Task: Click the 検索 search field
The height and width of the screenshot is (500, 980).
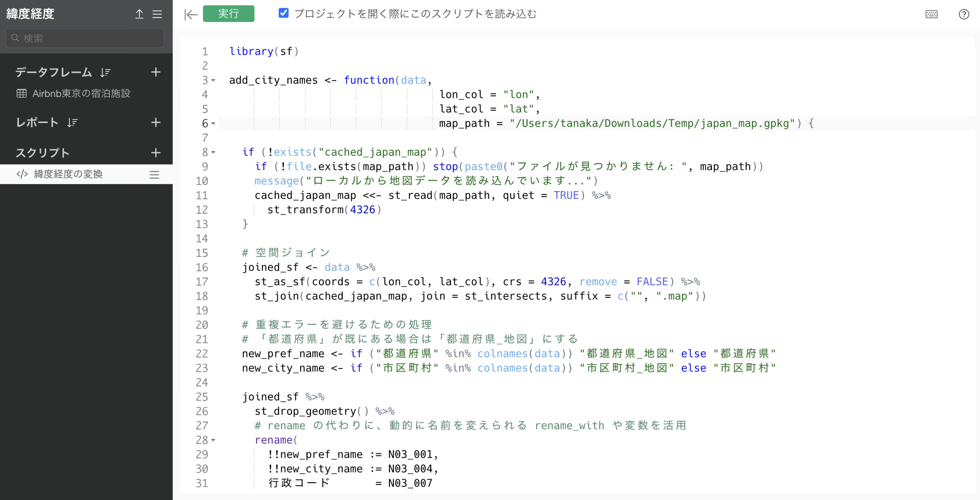Action: [x=85, y=38]
